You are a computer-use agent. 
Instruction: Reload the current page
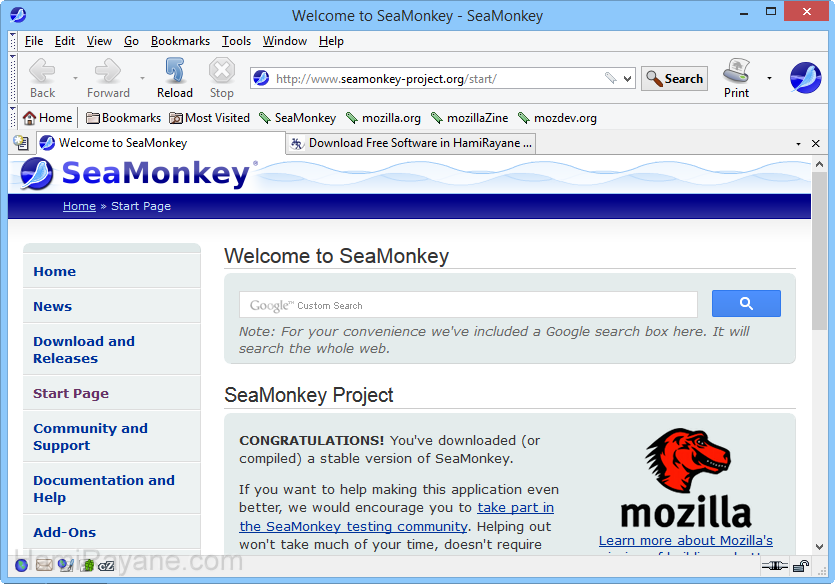pos(175,78)
